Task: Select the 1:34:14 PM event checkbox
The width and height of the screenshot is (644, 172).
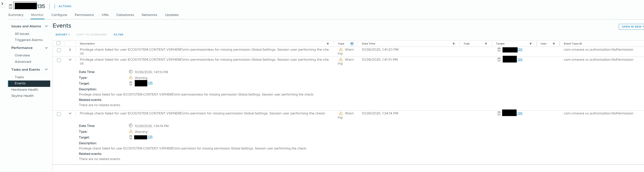Action: (x=59, y=114)
